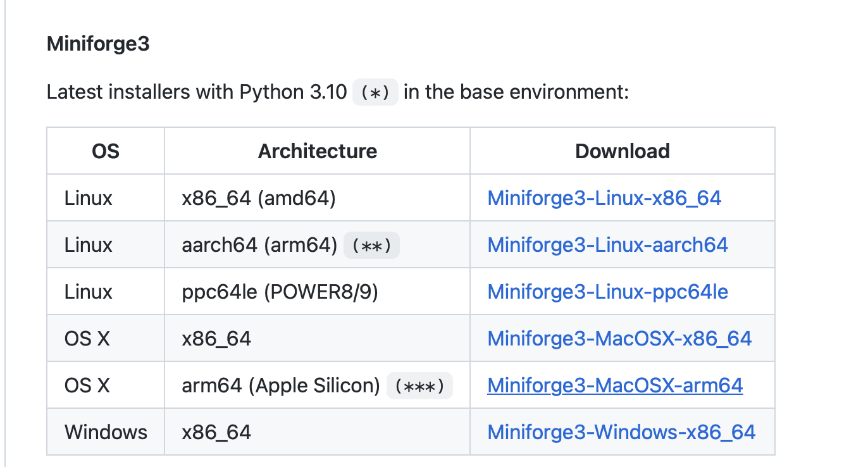Click the aarch64 (arm64) architecture text
868x467 pixels.
[x=259, y=245]
